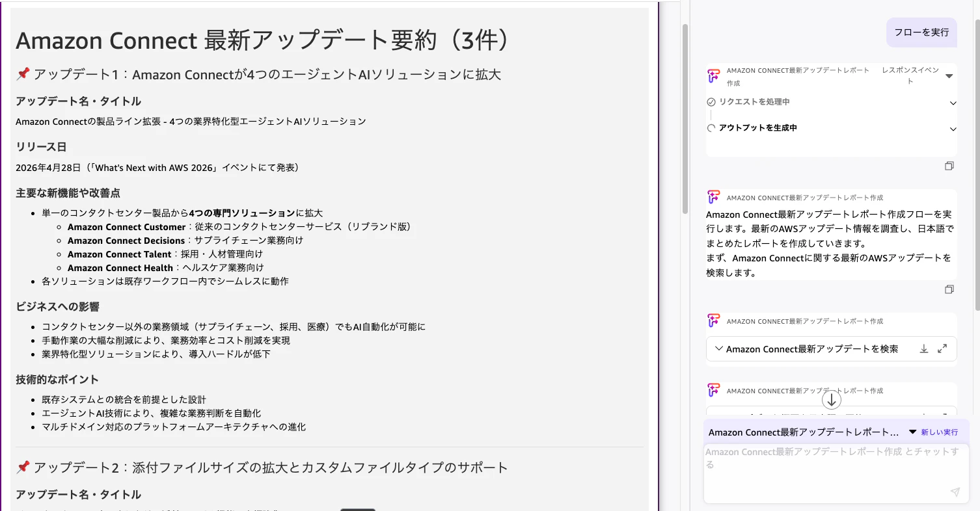The width and height of the screenshot is (980, 511).
Task: Click the flow agent logo in the レスポンスイベント card
Action: pyautogui.click(x=714, y=76)
